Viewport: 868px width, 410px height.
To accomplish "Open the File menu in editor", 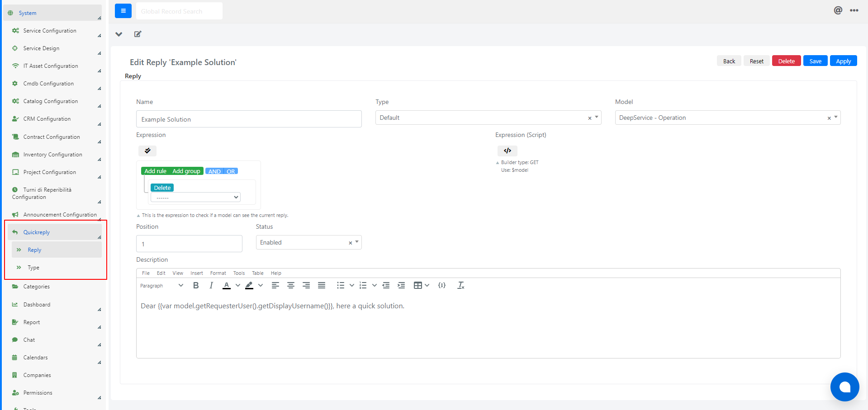I will pos(146,273).
